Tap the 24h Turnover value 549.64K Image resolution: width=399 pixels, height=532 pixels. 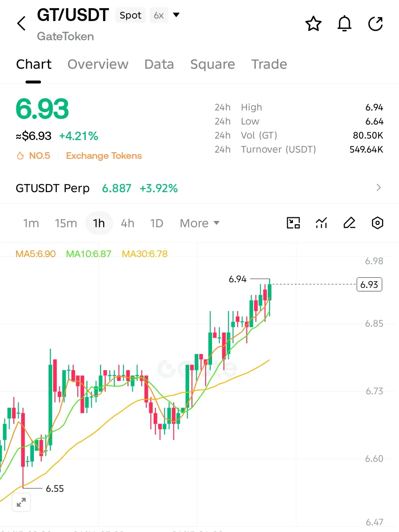click(366, 150)
